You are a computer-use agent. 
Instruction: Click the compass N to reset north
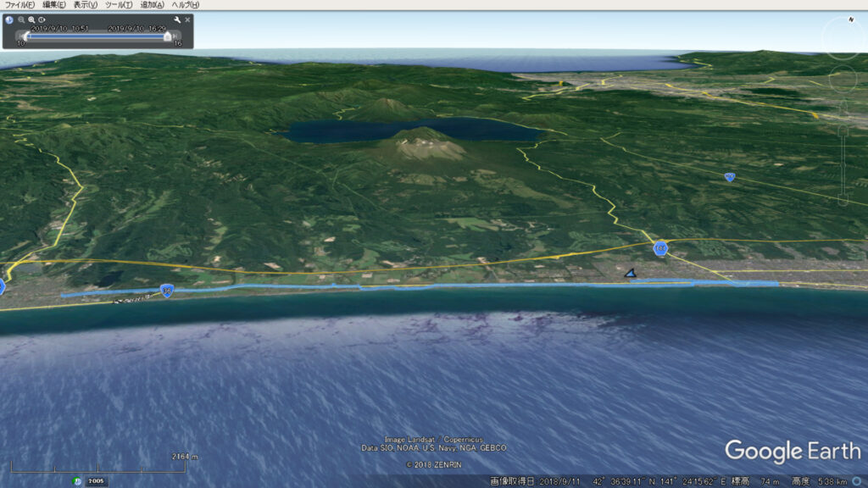click(850, 19)
